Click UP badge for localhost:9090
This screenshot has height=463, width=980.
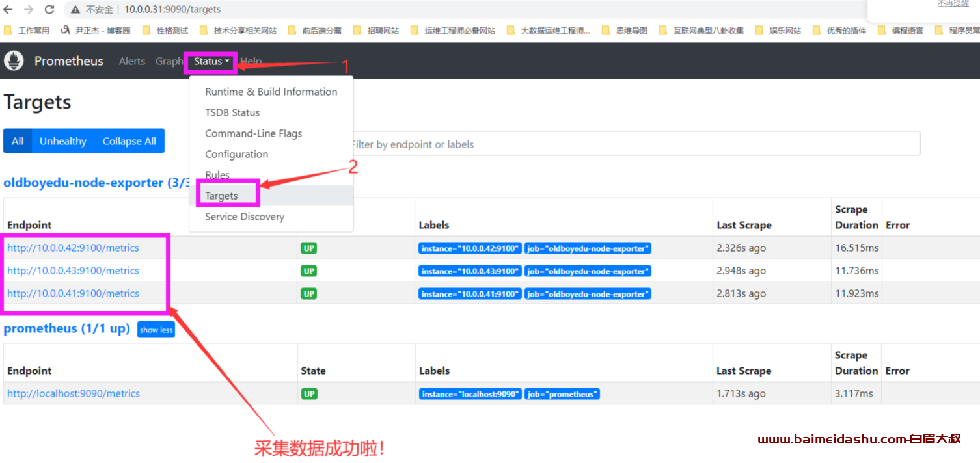tap(309, 394)
